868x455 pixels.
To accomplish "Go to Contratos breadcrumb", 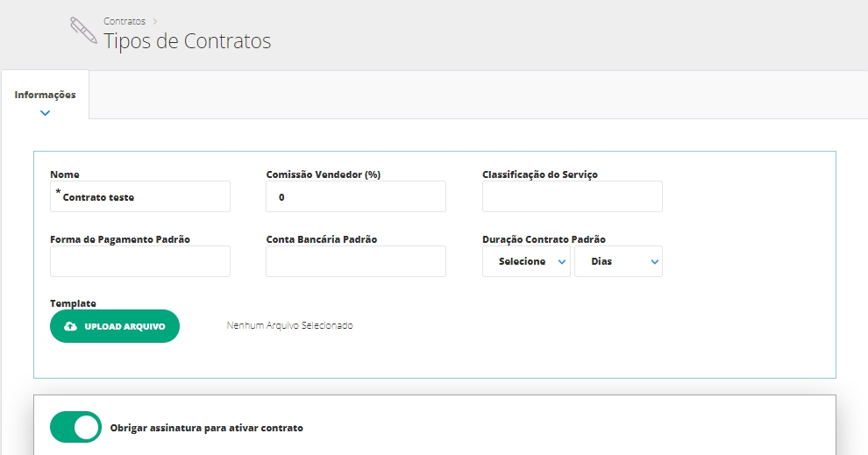I will pos(124,20).
